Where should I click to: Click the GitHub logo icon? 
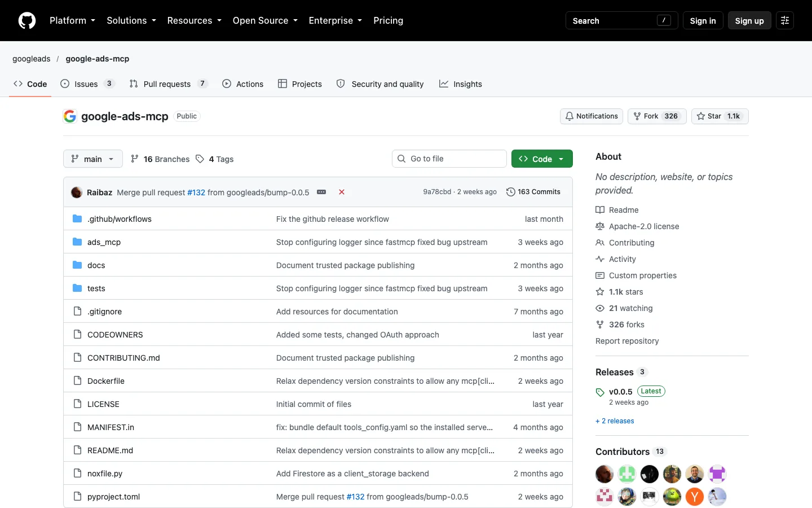(27, 20)
